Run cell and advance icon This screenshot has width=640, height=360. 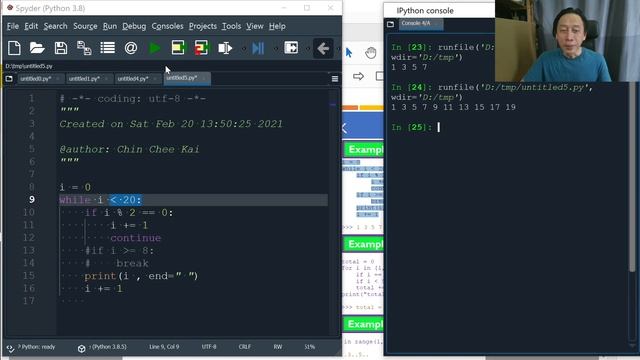pos(201,48)
